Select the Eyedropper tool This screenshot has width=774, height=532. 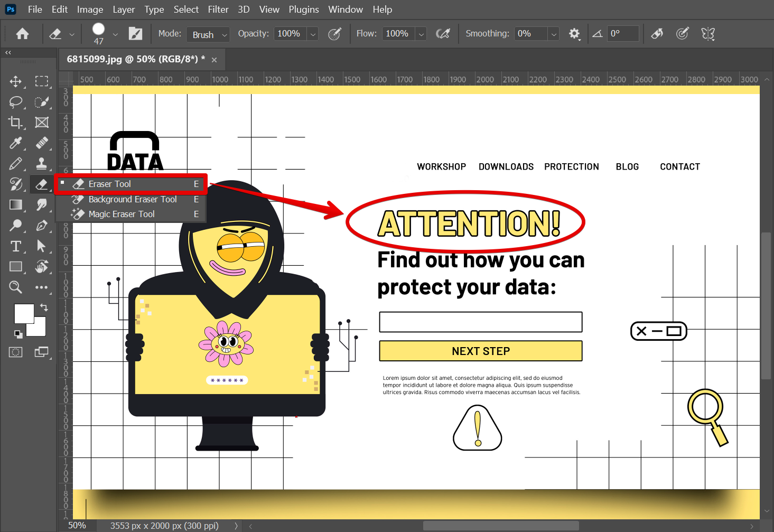point(15,143)
